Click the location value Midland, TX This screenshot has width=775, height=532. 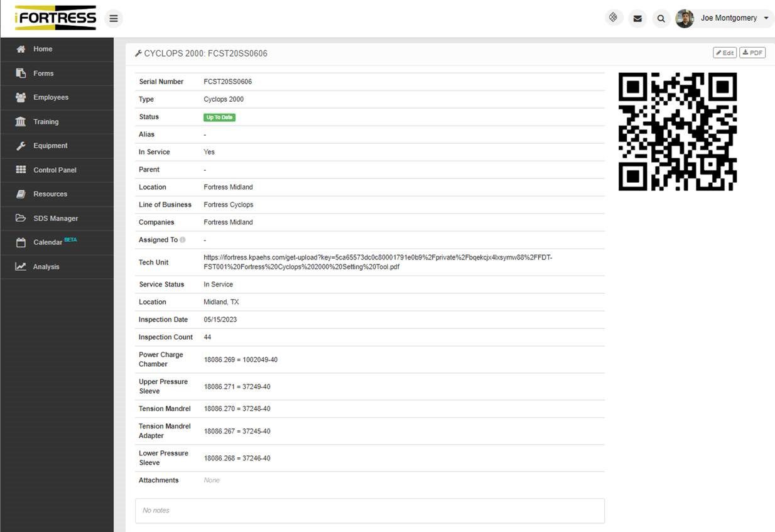click(x=221, y=302)
